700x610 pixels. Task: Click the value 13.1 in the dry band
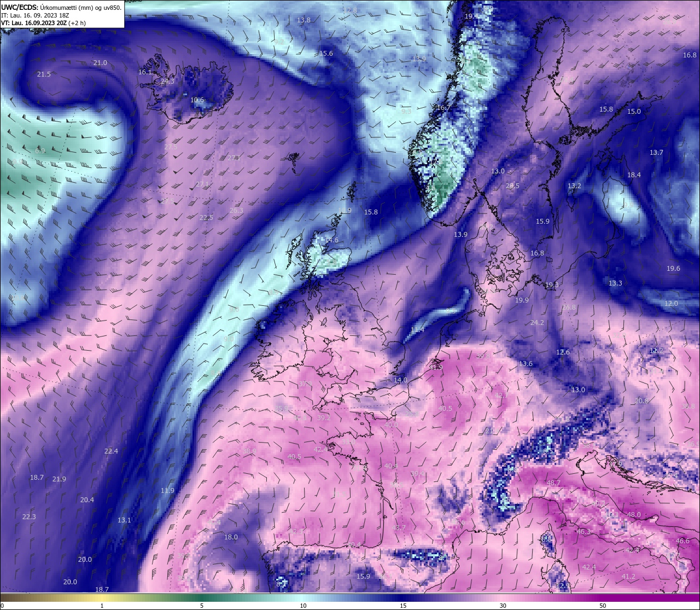[124, 520]
